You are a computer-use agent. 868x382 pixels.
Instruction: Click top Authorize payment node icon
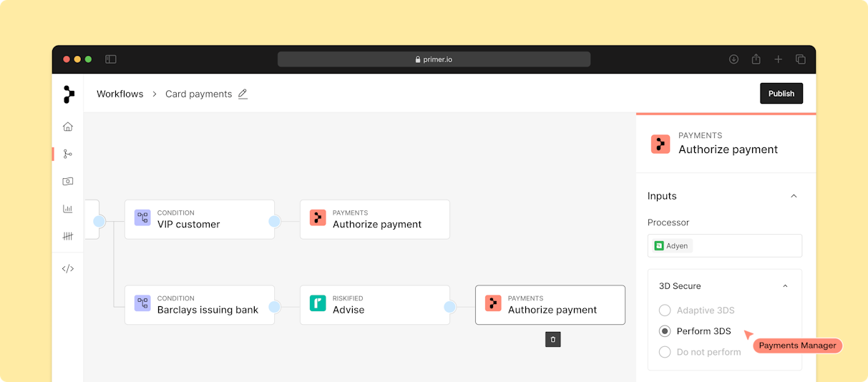tap(318, 218)
